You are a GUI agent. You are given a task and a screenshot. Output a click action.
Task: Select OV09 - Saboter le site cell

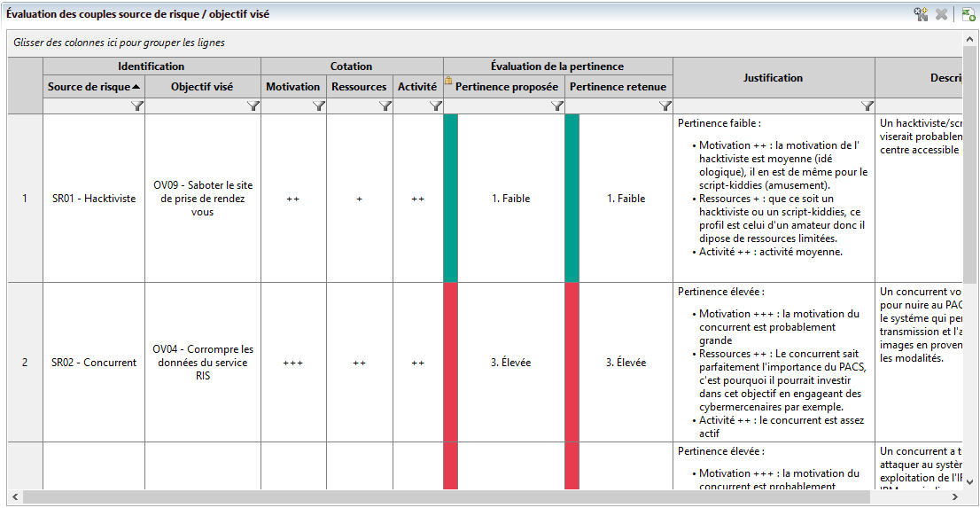tap(203, 199)
